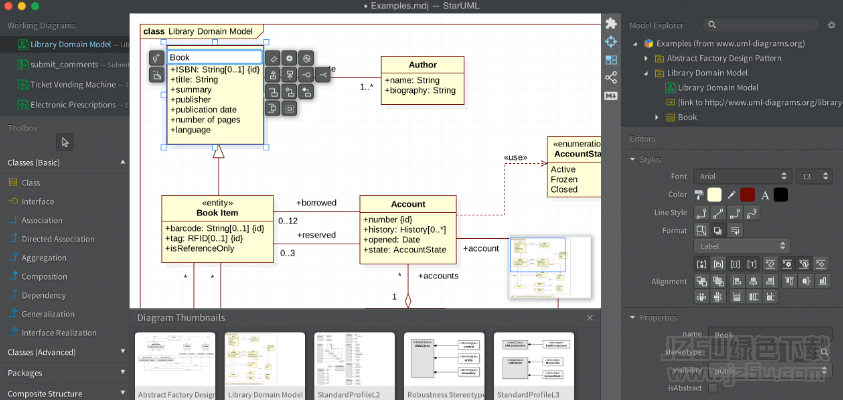This screenshot has width=843, height=400.
Task: Click the black font color swatch
Action: tap(781, 195)
